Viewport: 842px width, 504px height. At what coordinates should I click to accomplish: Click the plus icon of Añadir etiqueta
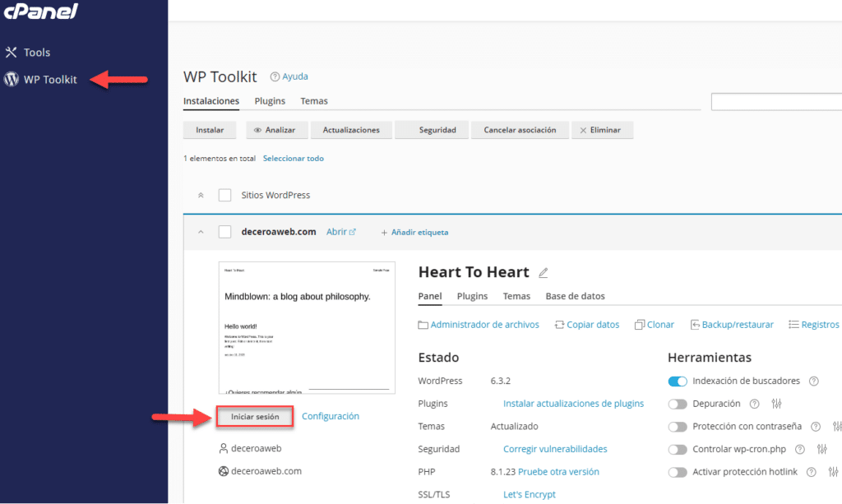pos(384,233)
